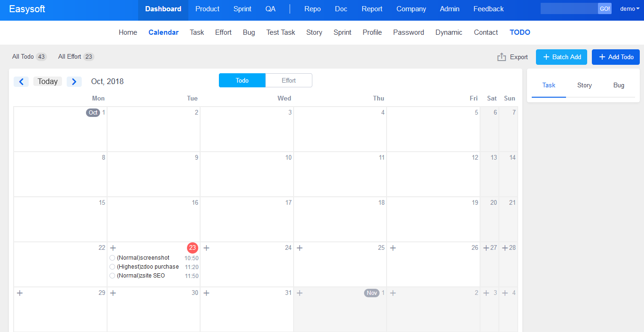Image resolution: width=644 pixels, height=332 pixels.
Task: Open the Feedback main menu
Action: pos(489,9)
